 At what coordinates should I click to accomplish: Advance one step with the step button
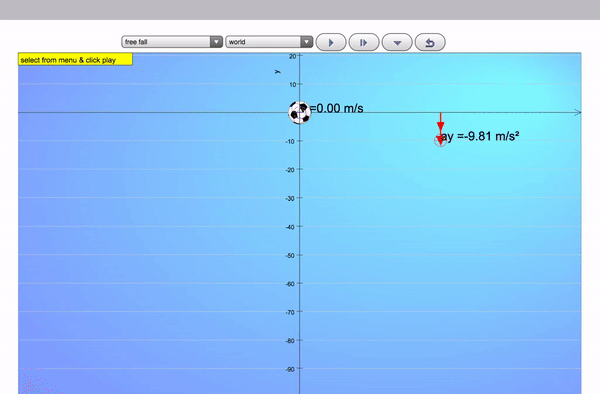point(364,42)
